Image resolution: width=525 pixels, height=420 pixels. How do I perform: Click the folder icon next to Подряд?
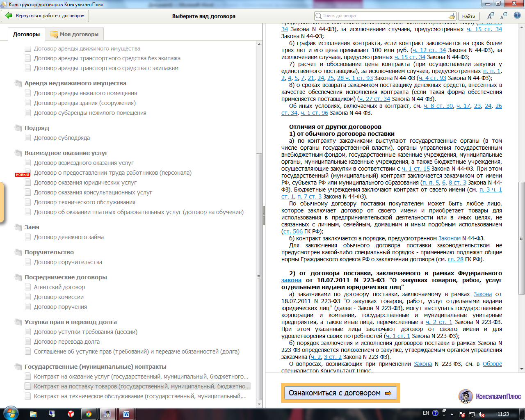(x=18, y=128)
